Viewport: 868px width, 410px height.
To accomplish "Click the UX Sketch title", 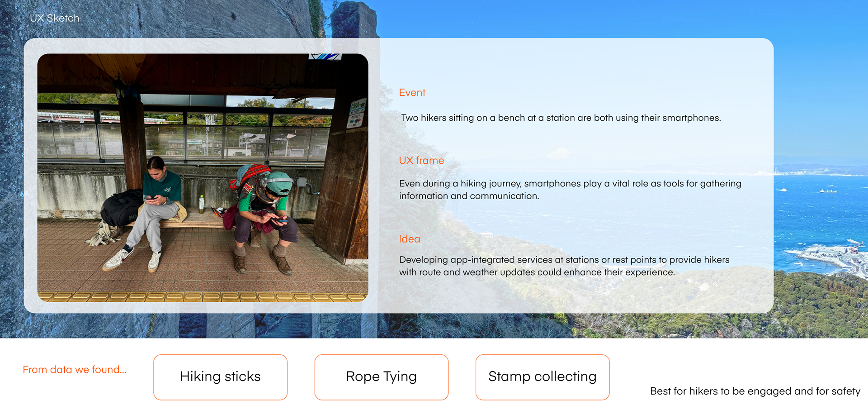I will 54,18.
